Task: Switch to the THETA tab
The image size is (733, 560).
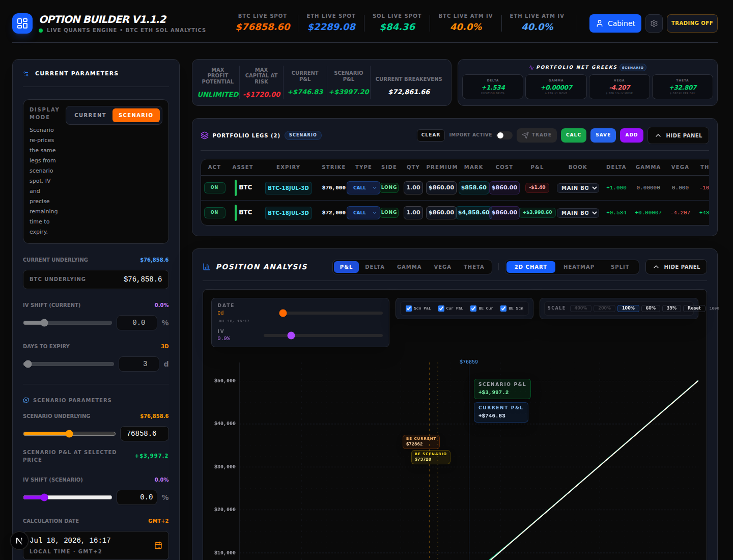Action: (474, 267)
